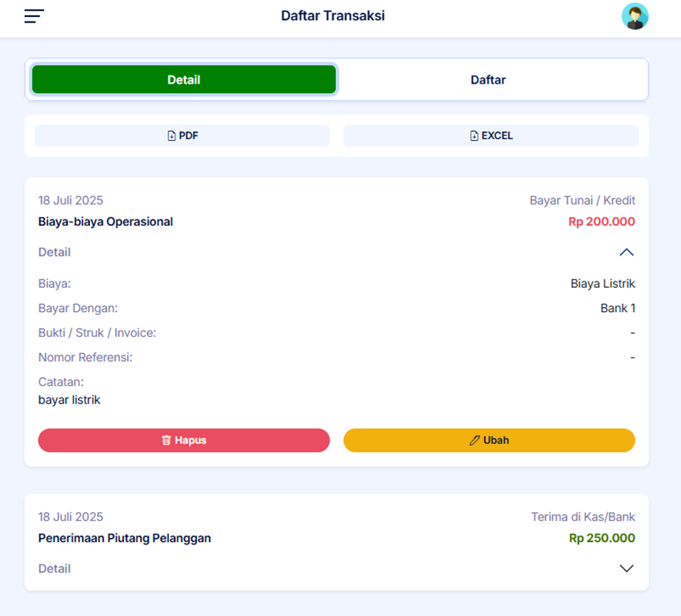
Task: Click the Rp 250.000 amount
Action: [601, 538]
